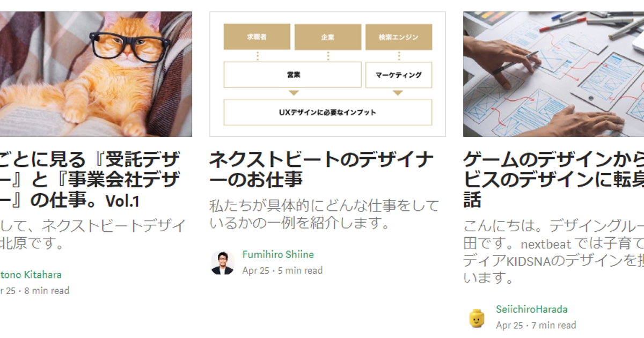Open article ネクストビートのデザイナーのお仕事

coord(321,169)
